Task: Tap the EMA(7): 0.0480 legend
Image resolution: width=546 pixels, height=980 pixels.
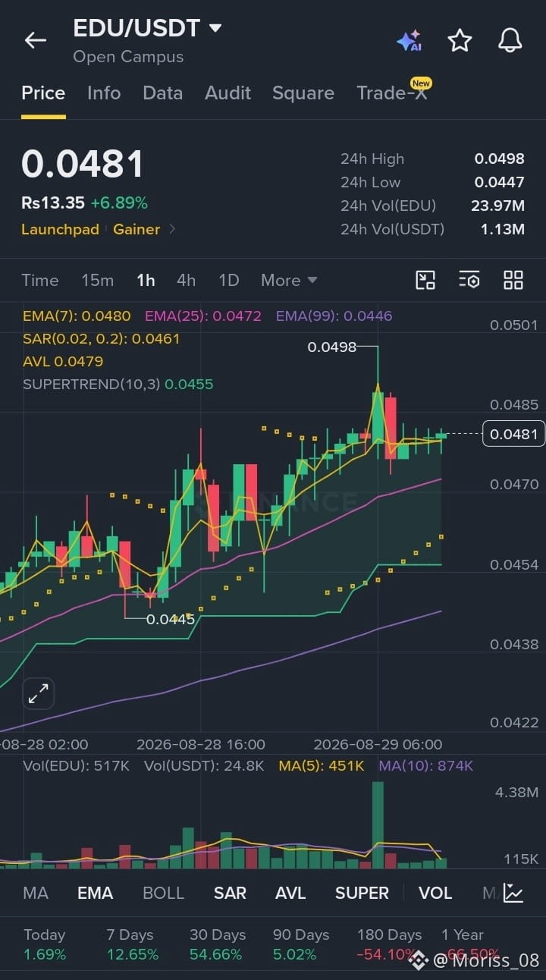Action: pyautogui.click(x=77, y=316)
